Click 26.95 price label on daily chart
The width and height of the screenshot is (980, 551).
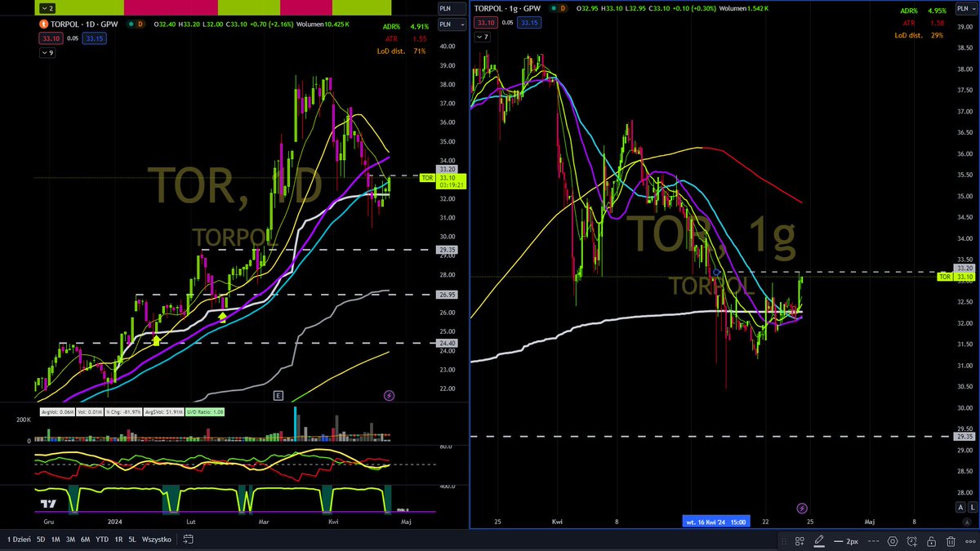448,295
